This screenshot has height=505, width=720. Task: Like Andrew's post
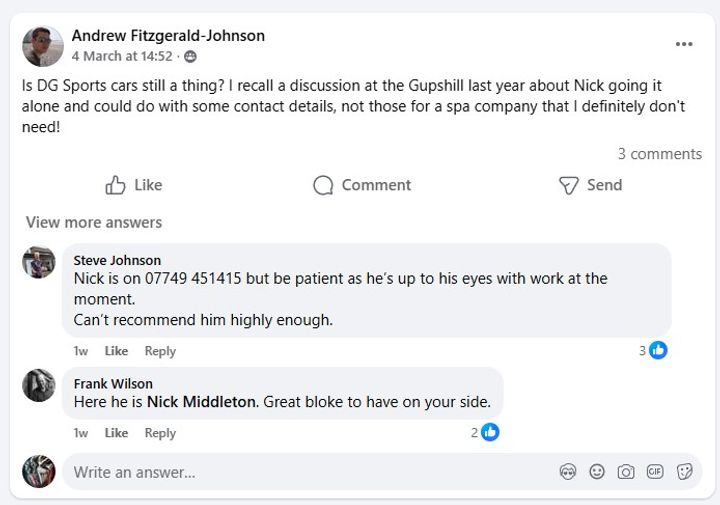point(133,185)
